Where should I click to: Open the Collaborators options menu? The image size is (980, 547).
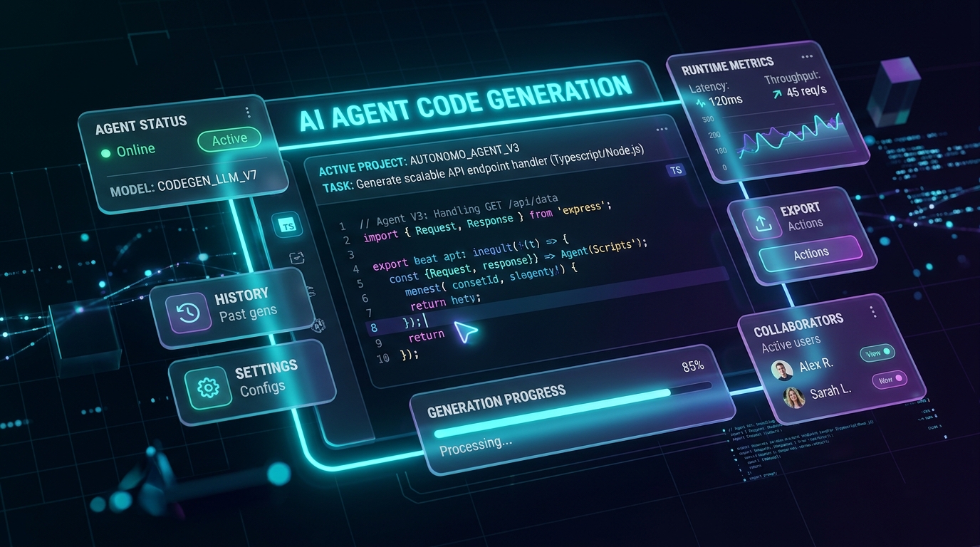pos(872,312)
